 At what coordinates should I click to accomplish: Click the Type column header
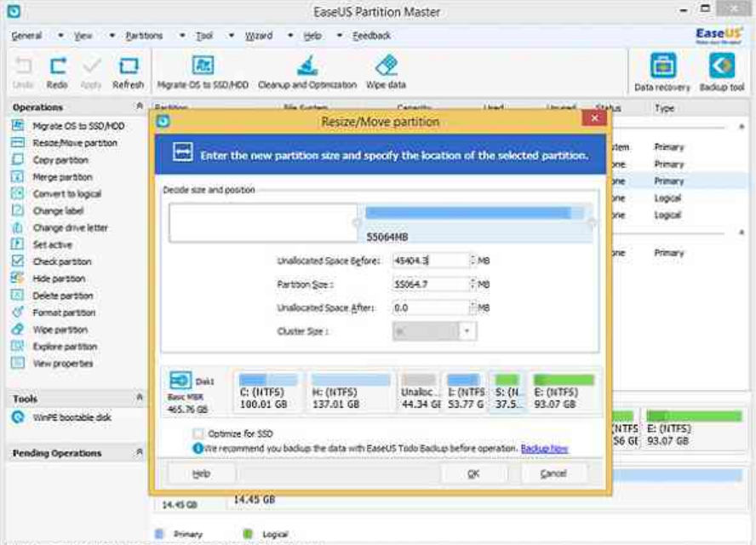click(x=664, y=108)
